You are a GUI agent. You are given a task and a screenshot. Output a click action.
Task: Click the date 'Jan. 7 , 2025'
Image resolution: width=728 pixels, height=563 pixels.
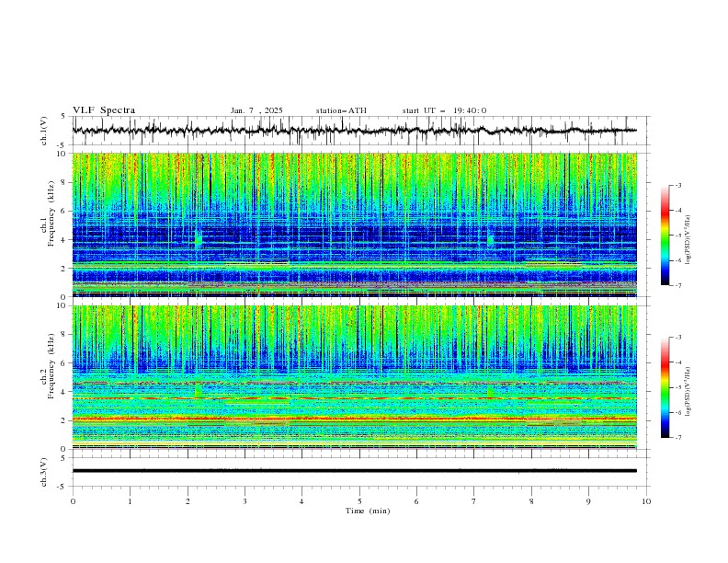click(256, 110)
